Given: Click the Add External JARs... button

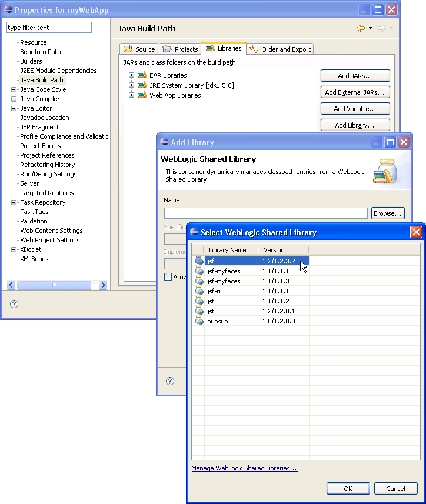Looking at the screenshot, I should [355, 92].
